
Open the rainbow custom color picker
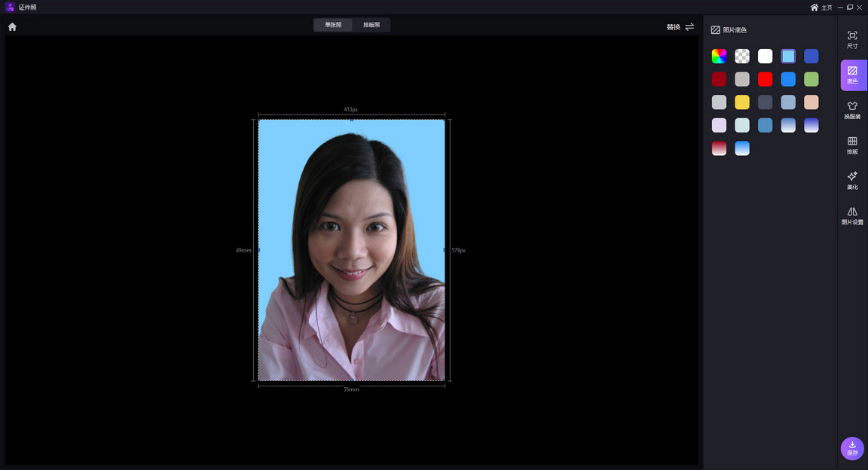720,56
